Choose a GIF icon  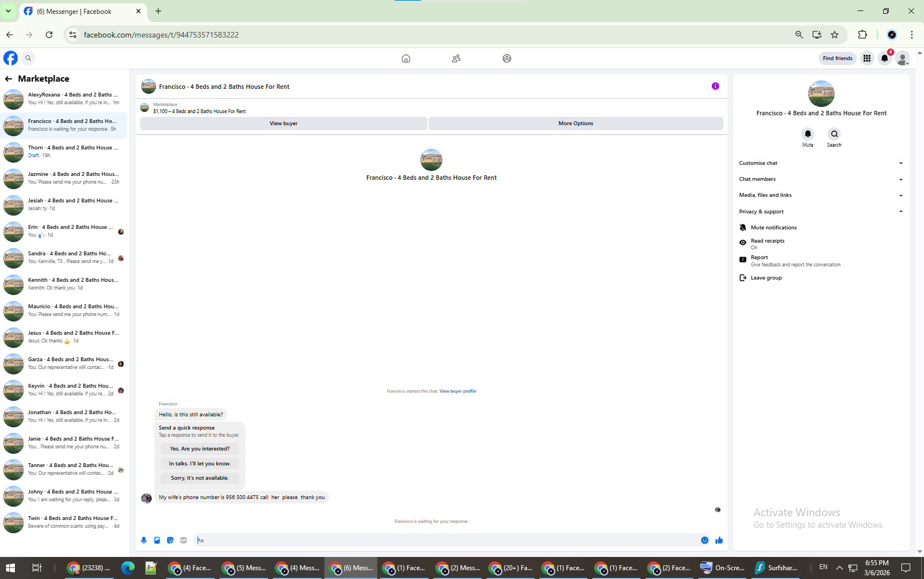[184, 540]
